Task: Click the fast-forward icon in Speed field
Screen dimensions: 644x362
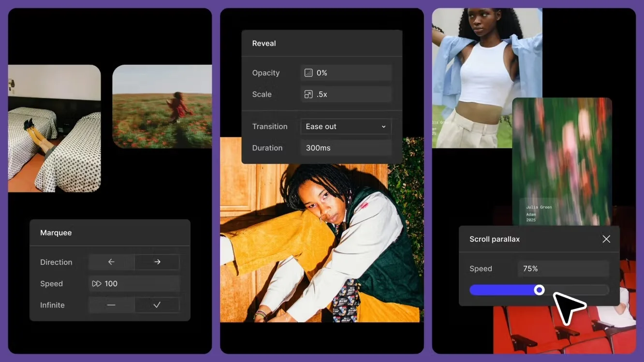Action: click(x=97, y=284)
